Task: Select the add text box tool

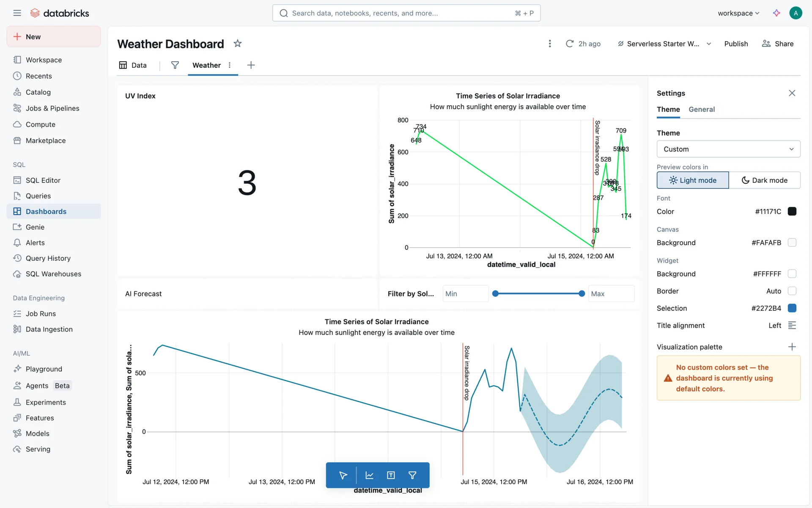Action: click(391, 475)
